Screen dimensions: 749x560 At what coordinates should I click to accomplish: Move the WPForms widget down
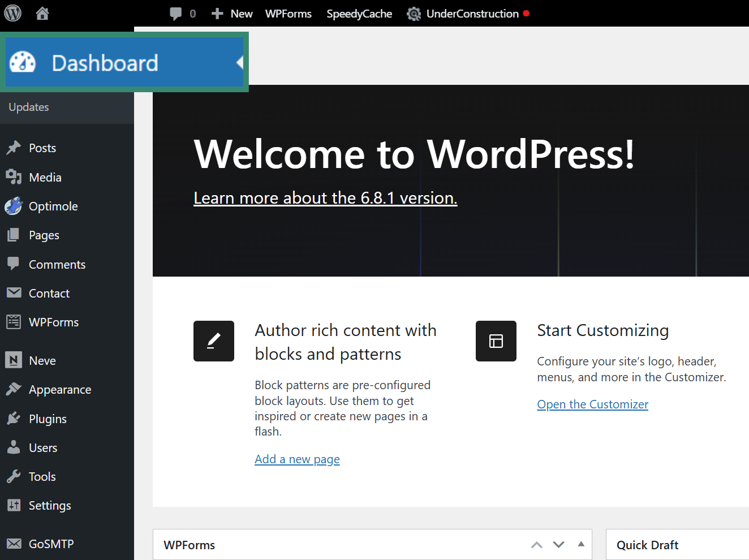[x=558, y=544]
